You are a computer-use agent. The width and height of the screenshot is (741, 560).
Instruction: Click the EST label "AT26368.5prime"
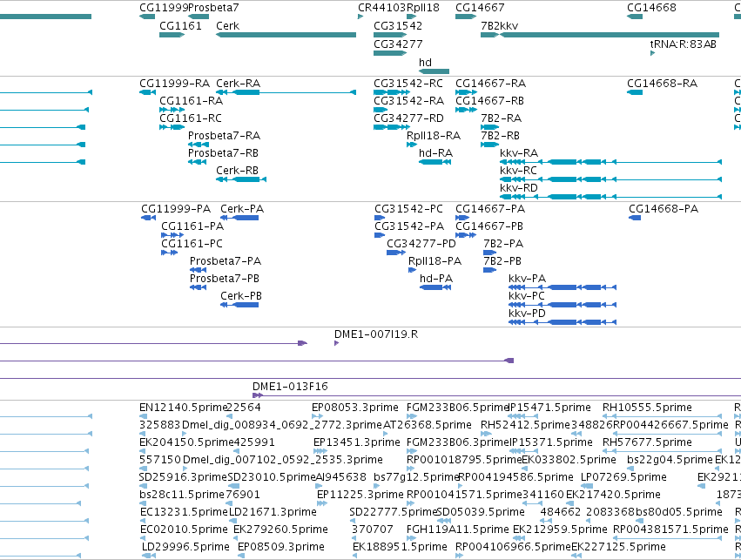(x=428, y=425)
